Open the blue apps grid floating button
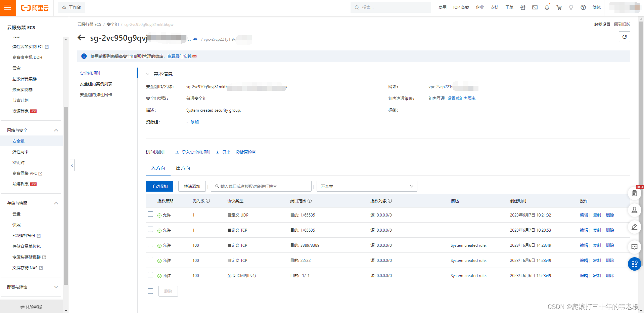Viewport: 644px width, 313px height. (x=634, y=264)
